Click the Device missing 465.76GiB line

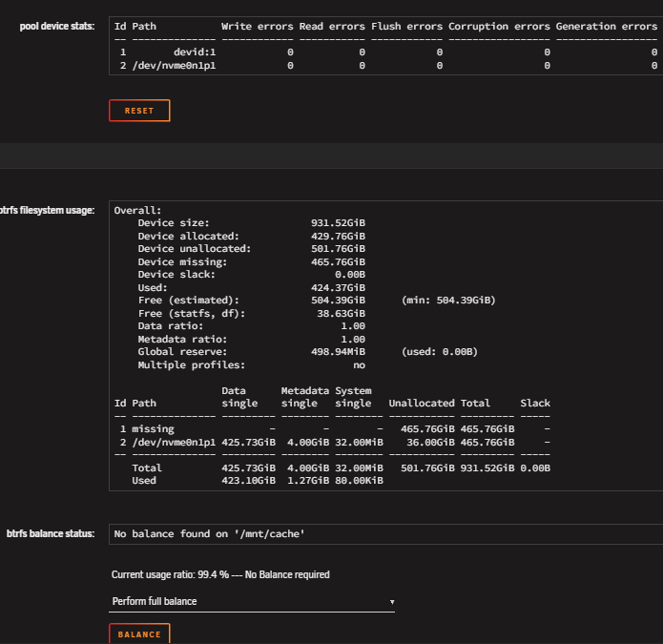(251, 261)
